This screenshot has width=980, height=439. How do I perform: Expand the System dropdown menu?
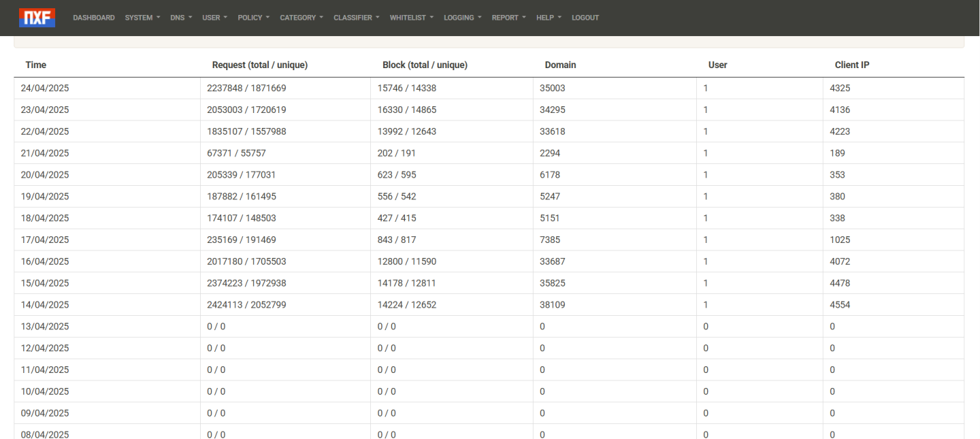142,18
